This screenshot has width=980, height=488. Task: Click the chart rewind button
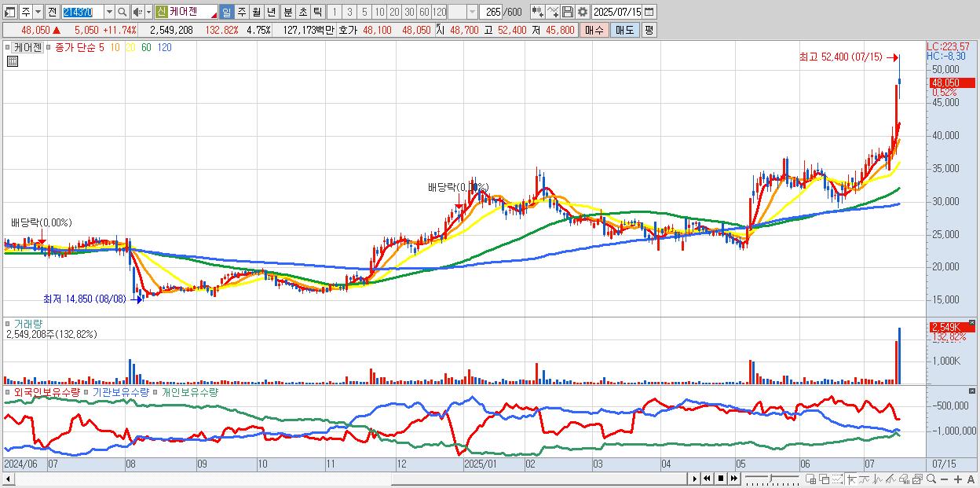[x=707, y=479]
